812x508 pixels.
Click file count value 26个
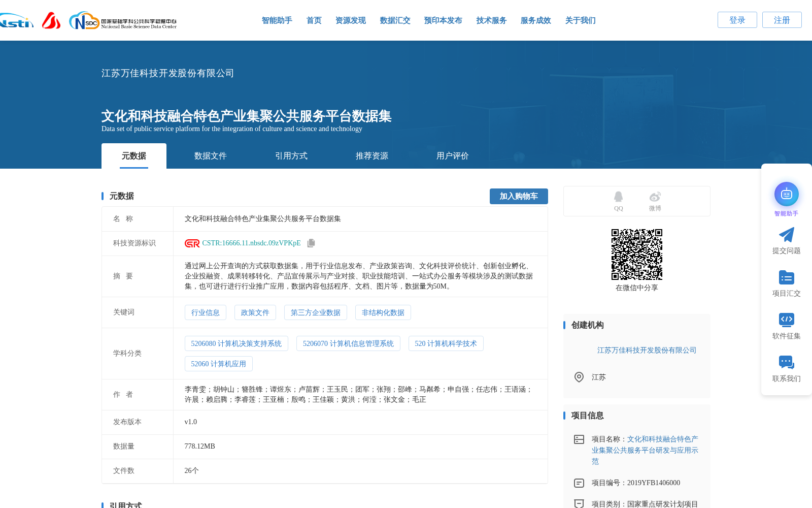[x=192, y=471]
